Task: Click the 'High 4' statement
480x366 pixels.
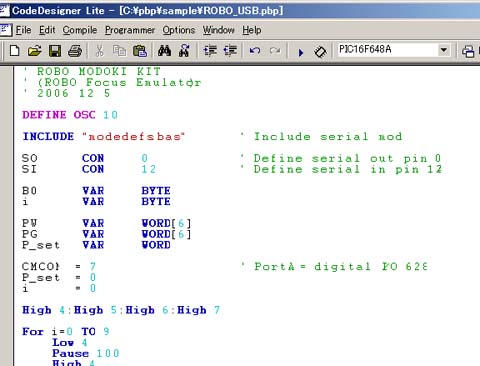Action: point(44,310)
